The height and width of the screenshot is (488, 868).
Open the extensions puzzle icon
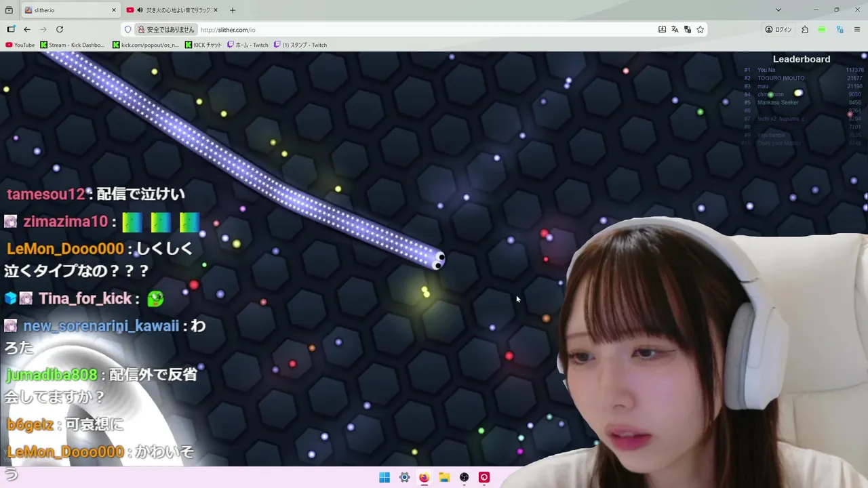(x=805, y=29)
